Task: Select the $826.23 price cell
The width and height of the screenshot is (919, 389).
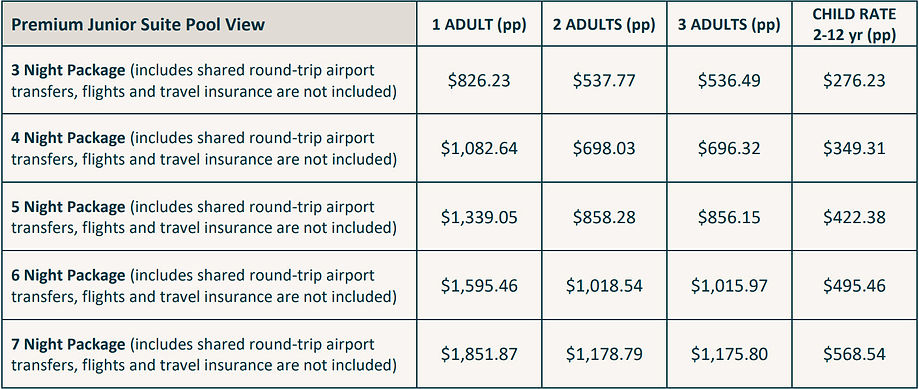Action: click(x=479, y=80)
